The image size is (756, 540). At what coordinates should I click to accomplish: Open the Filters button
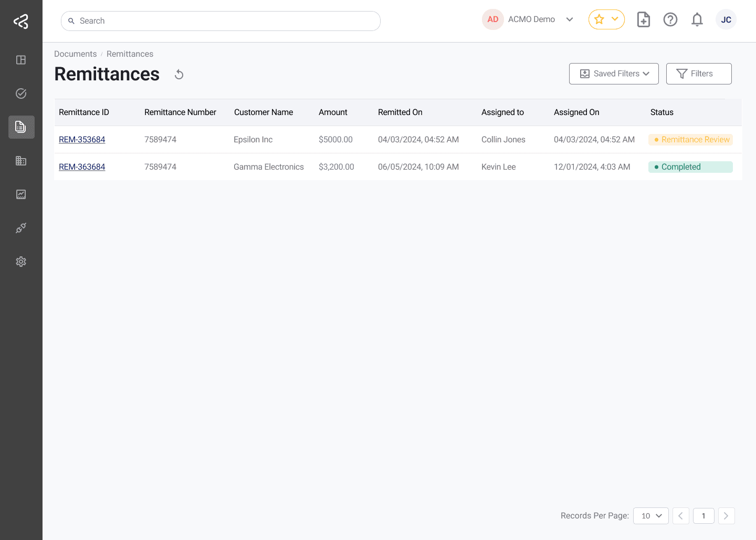pos(699,74)
